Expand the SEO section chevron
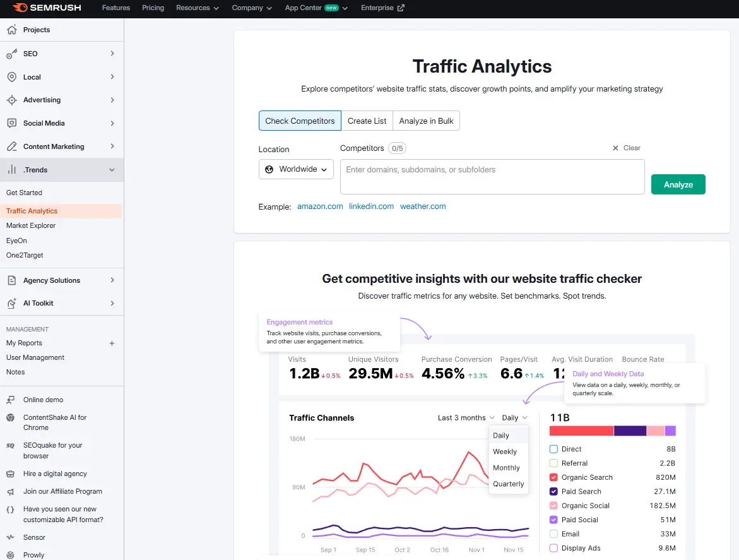The image size is (739, 560). (x=112, y=54)
